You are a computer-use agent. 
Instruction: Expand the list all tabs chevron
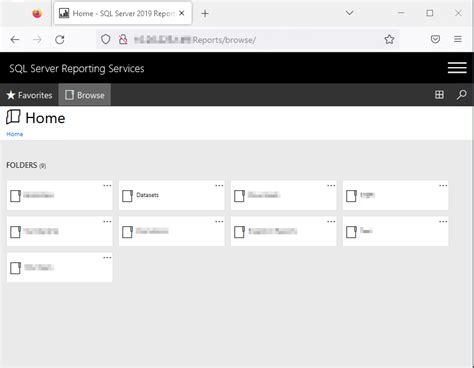pyautogui.click(x=349, y=13)
